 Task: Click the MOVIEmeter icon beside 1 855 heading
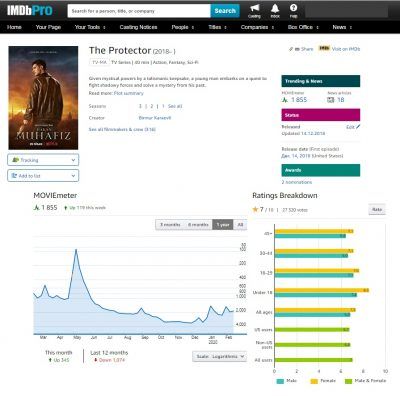(x=36, y=207)
